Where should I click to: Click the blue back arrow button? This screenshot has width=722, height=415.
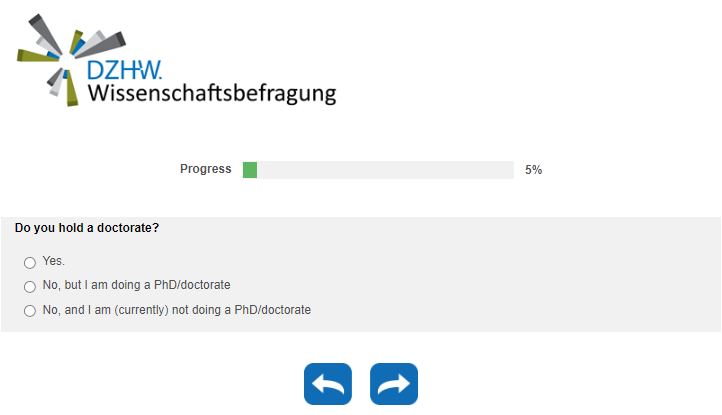[x=328, y=384]
